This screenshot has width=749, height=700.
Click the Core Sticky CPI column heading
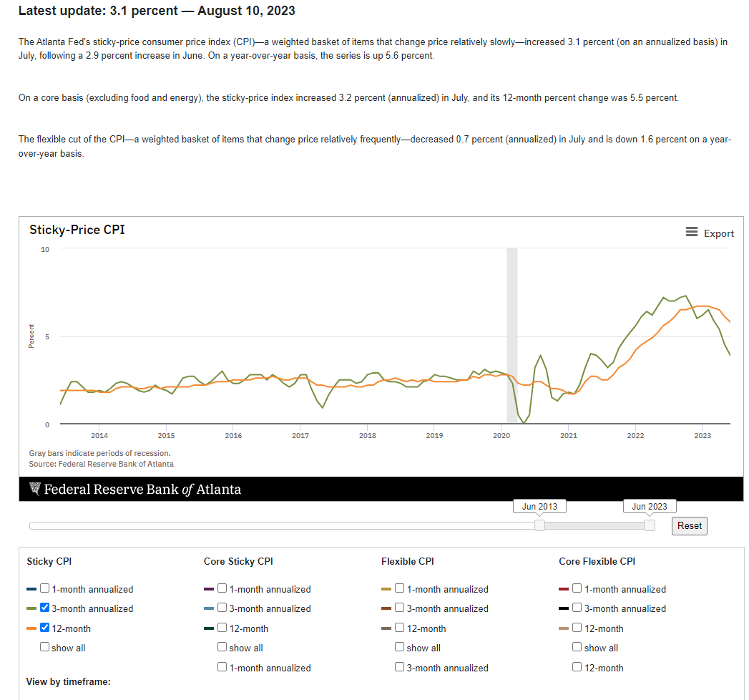(x=238, y=561)
